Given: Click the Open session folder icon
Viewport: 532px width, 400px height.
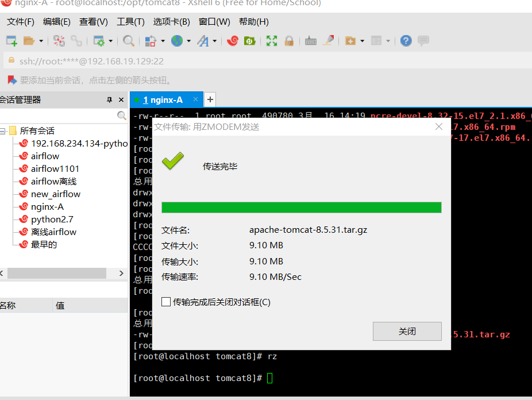Looking at the screenshot, I should 29,41.
